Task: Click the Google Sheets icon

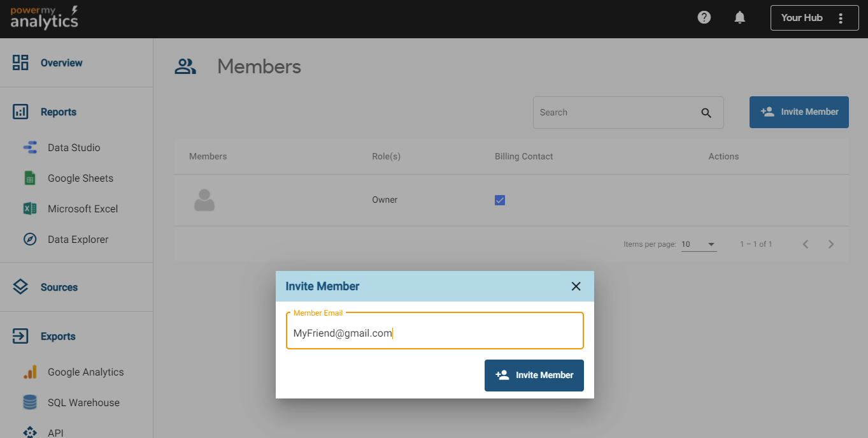Action: (x=30, y=179)
